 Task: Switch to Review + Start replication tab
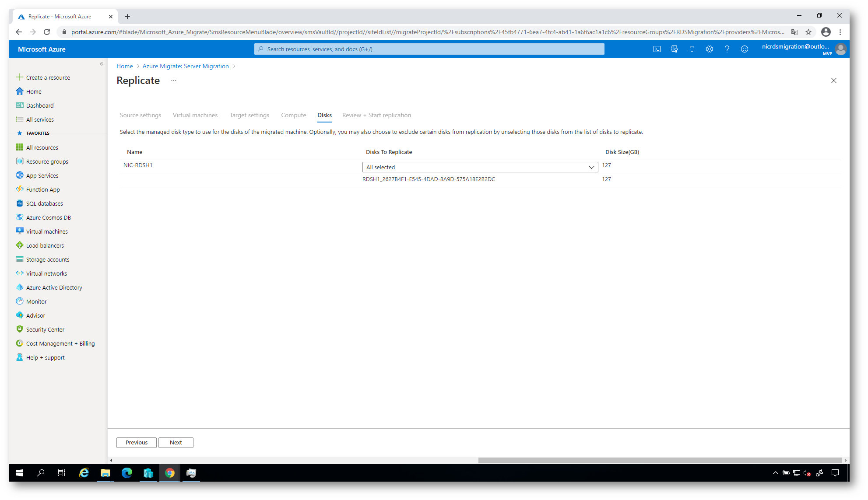376,115
